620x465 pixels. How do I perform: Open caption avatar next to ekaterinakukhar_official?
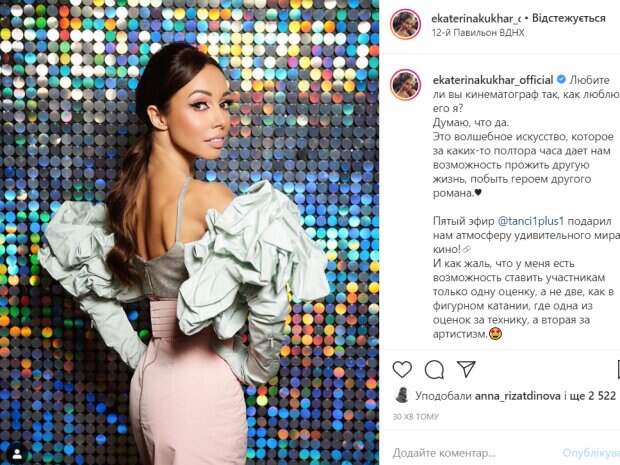pyautogui.click(x=406, y=85)
